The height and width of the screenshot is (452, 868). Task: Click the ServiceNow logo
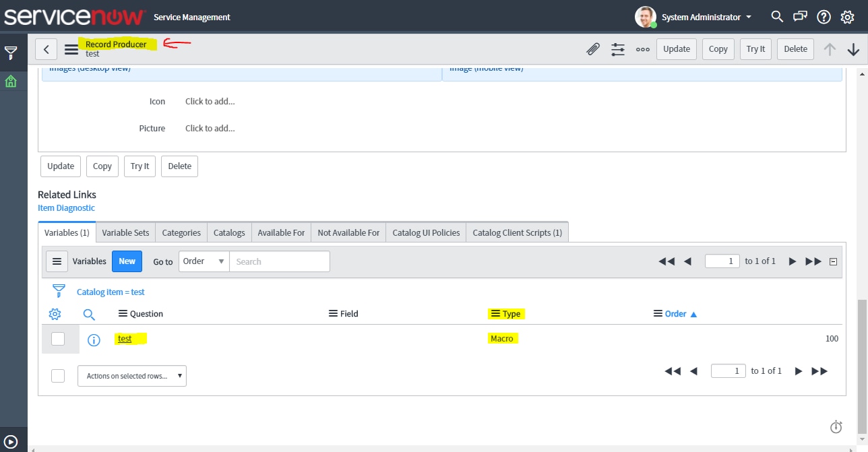tap(75, 16)
